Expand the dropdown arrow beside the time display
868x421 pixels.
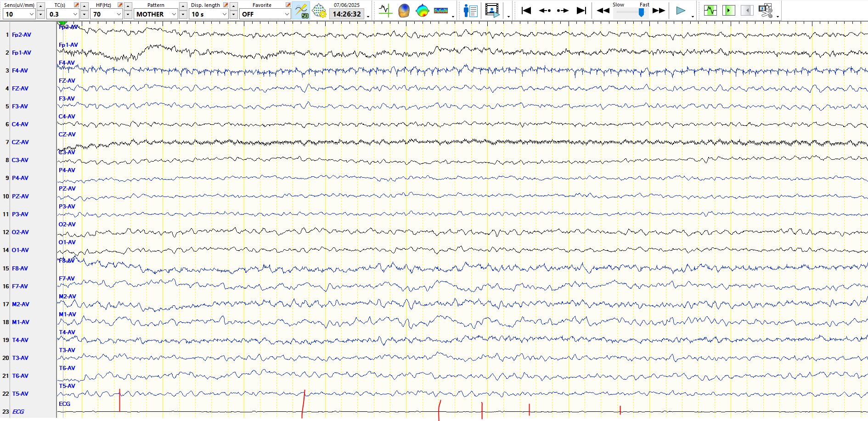pos(368,16)
